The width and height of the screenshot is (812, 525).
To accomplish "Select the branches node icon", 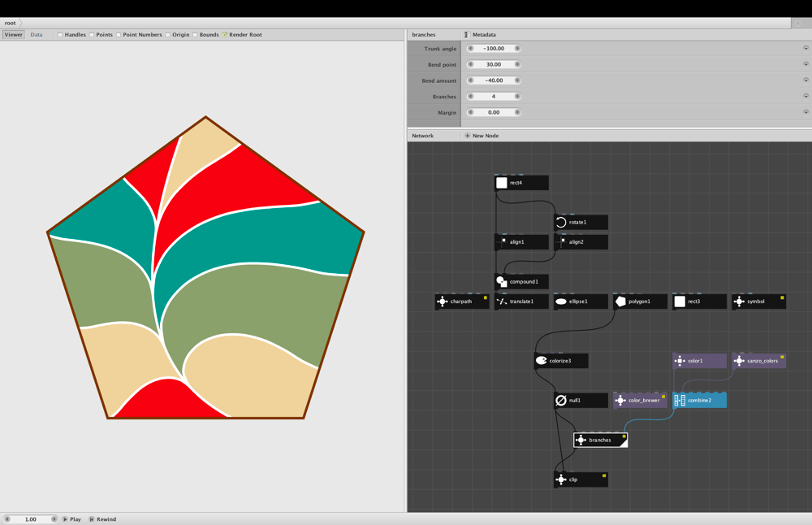I will click(581, 440).
